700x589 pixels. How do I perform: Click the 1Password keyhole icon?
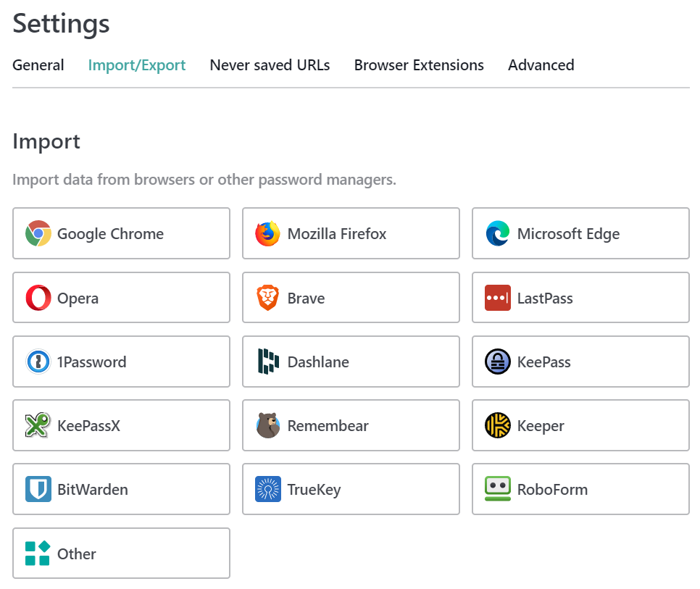[x=38, y=362]
